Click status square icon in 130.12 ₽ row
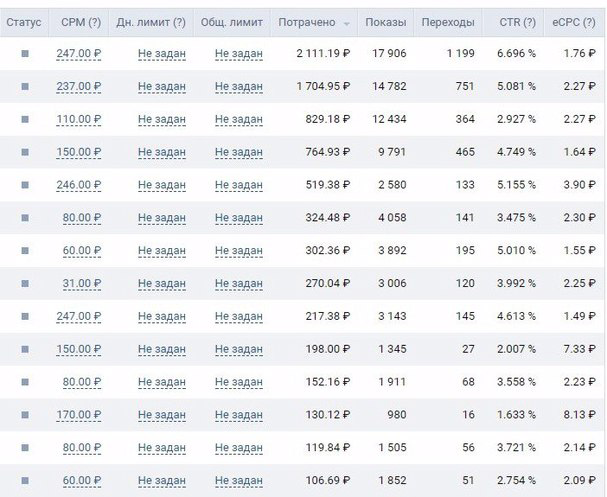Screen dimensions: 607x497 click(25, 415)
